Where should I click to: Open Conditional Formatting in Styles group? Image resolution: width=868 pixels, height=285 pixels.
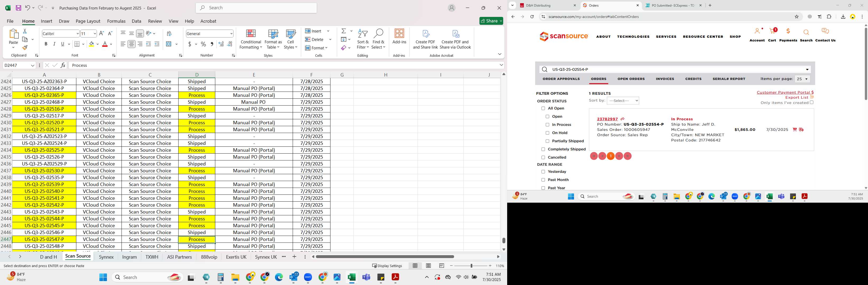click(x=250, y=39)
